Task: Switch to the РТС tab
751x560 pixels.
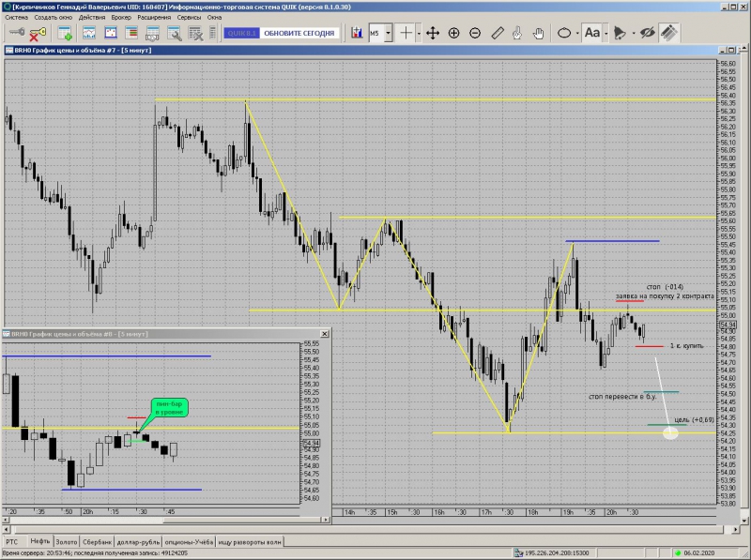Action: click(x=12, y=542)
